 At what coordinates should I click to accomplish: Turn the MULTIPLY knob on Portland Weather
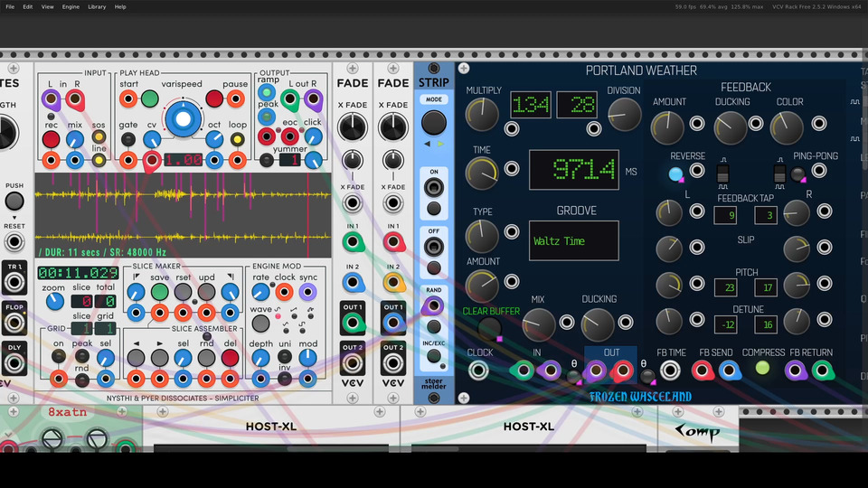coord(482,114)
